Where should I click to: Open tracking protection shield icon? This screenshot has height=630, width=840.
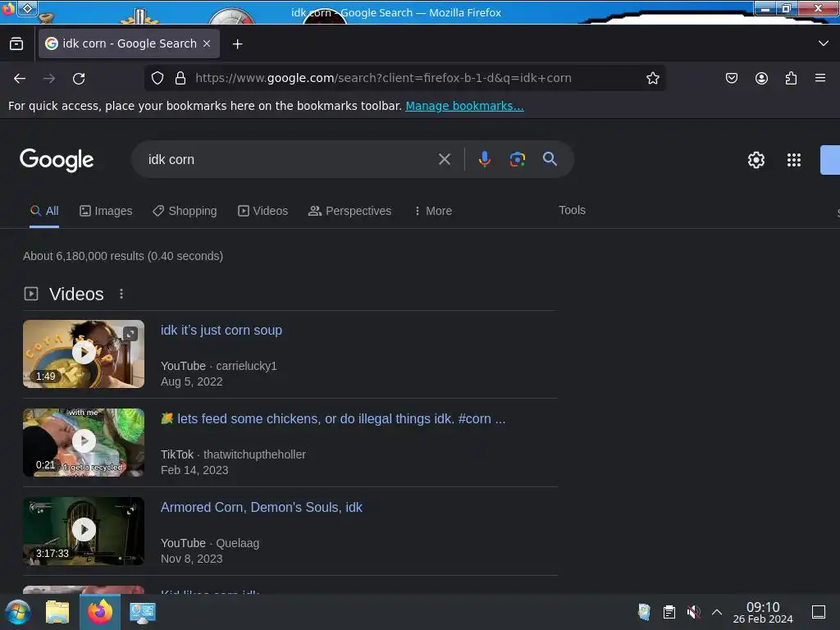[x=157, y=78]
